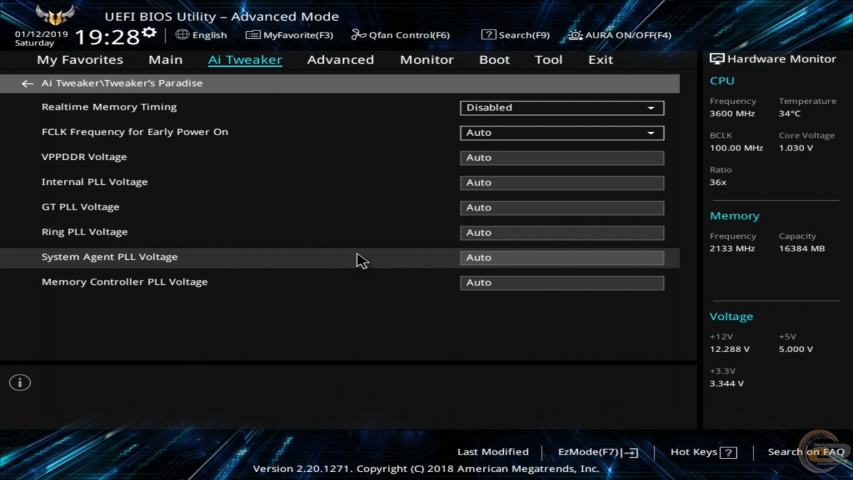
Task: Click the Hot Keys question mark icon
Action: click(x=728, y=452)
